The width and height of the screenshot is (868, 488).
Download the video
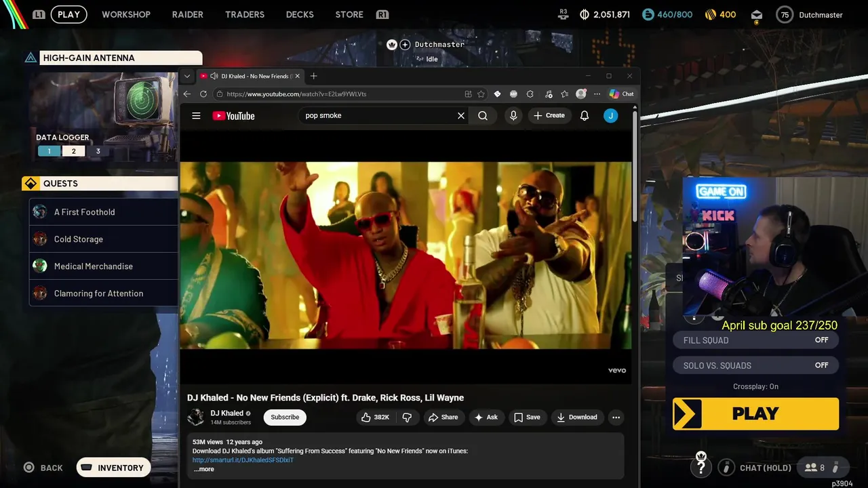point(577,418)
